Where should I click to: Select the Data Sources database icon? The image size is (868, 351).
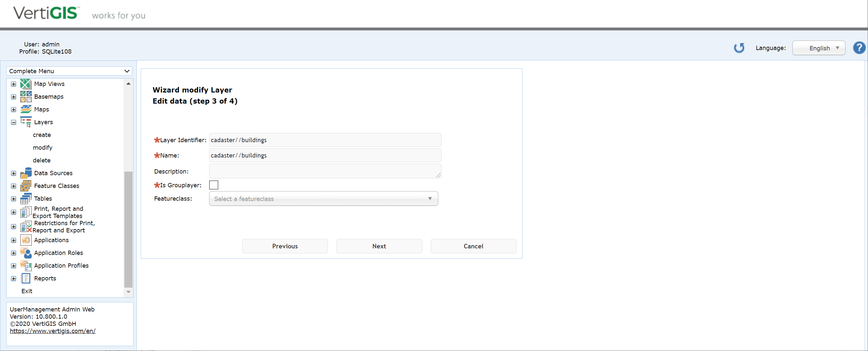pos(26,173)
